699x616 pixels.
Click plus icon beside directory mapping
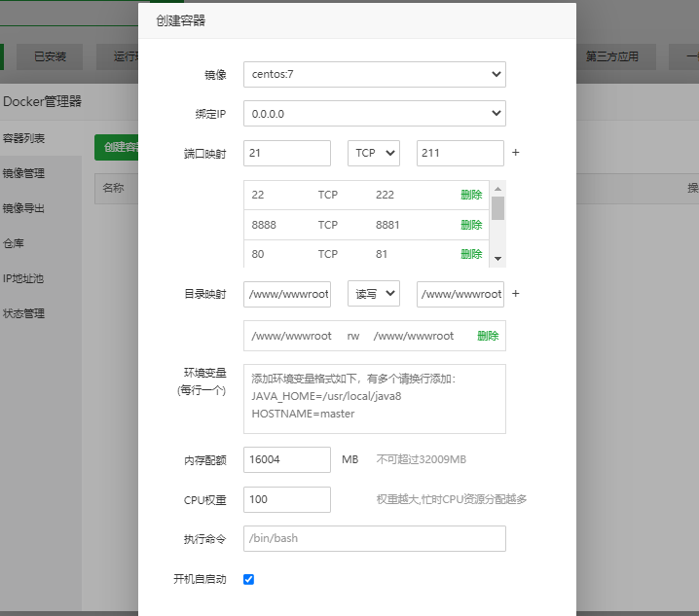tap(515, 293)
